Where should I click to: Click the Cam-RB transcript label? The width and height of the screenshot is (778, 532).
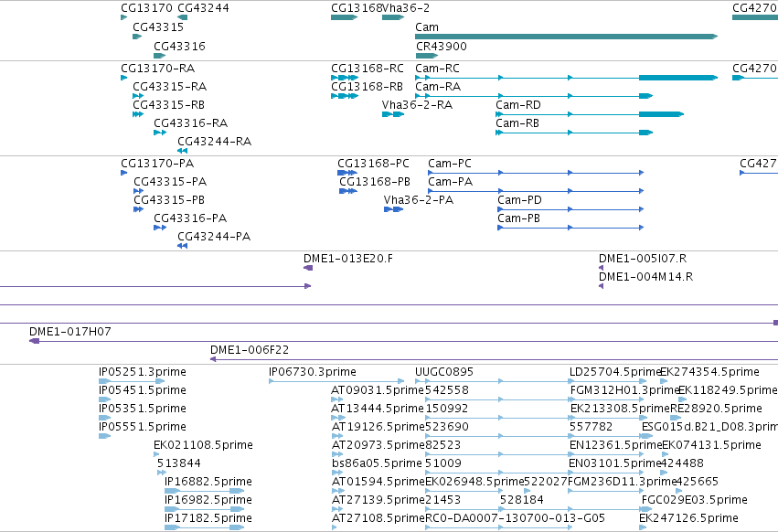click(x=517, y=123)
